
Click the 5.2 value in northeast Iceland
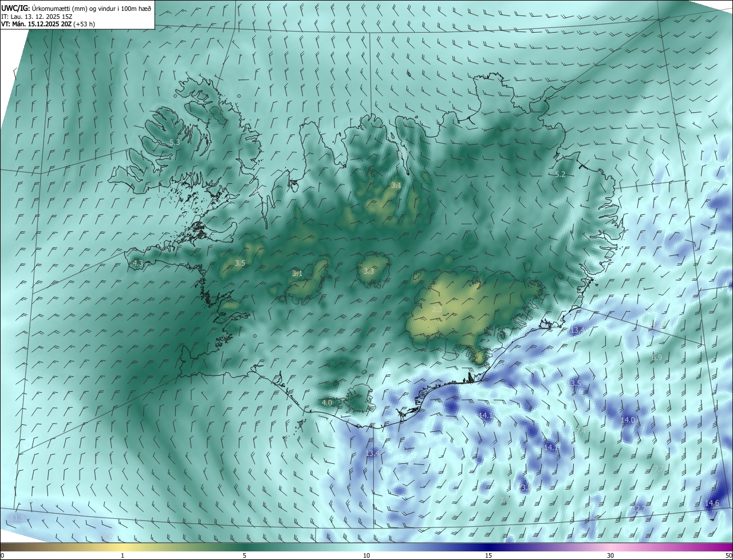(x=560, y=174)
